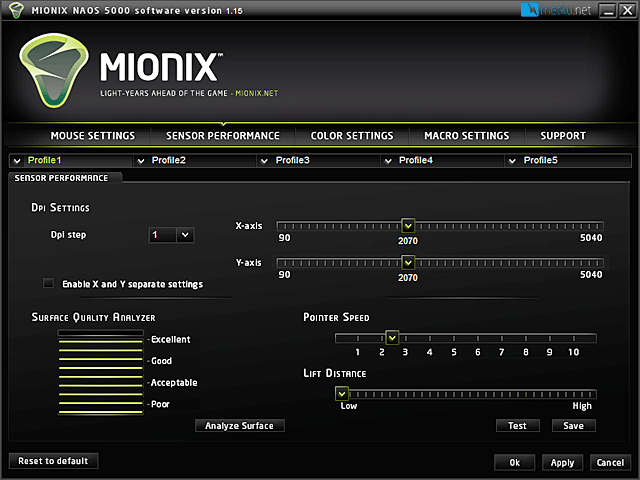This screenshot has height=480, width=640.
Task: Open the Color Settings tab
Action: (x=352, y=136)
